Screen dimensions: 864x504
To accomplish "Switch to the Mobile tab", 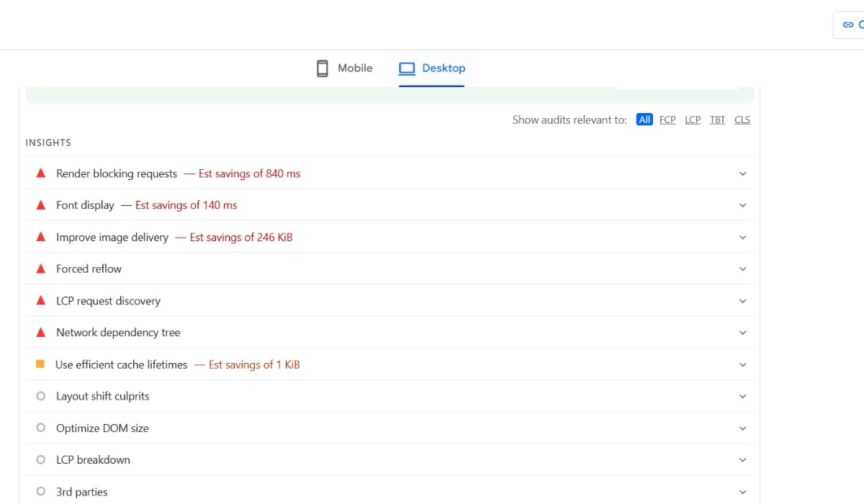I will point(345,68).
